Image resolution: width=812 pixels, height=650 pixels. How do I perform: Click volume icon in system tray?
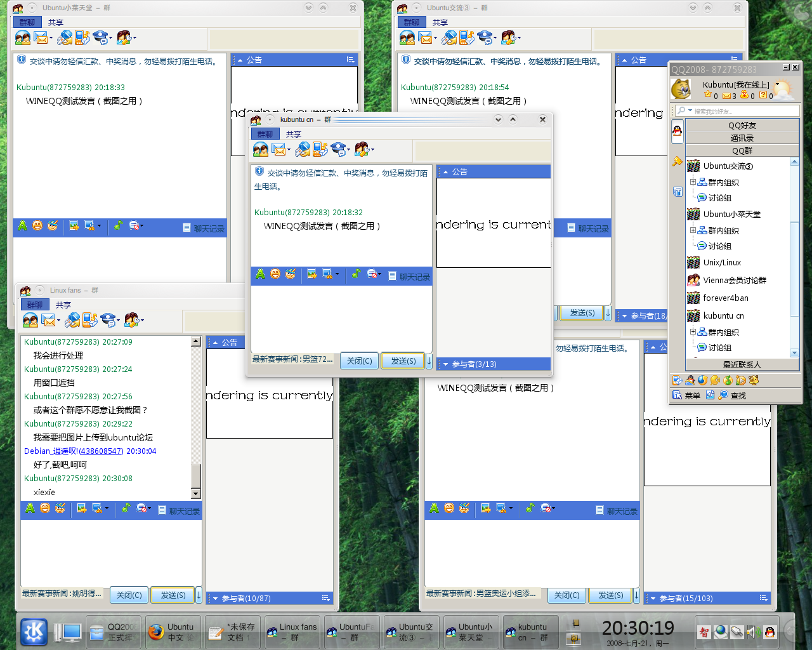(x=752, y=632)
